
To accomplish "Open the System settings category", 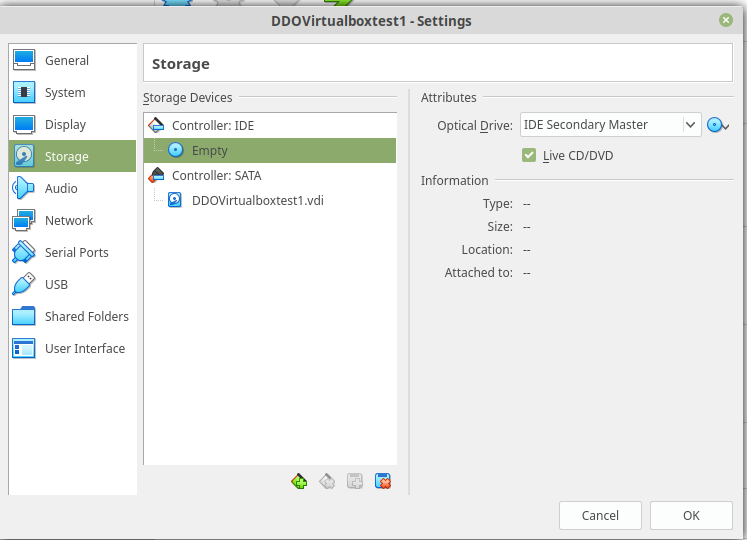I will pos(72,92).
